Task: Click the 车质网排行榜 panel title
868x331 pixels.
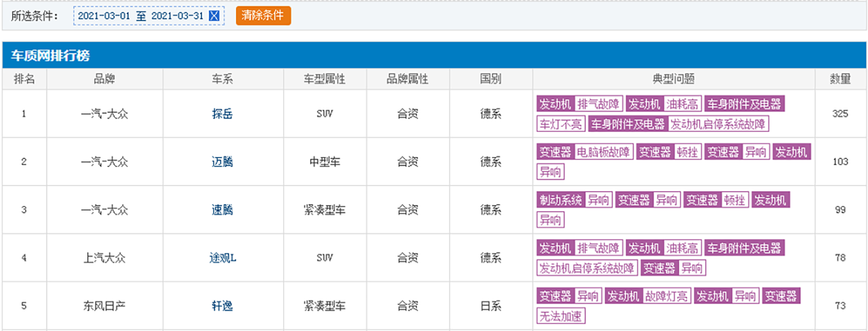Action: tap(50, 55)
